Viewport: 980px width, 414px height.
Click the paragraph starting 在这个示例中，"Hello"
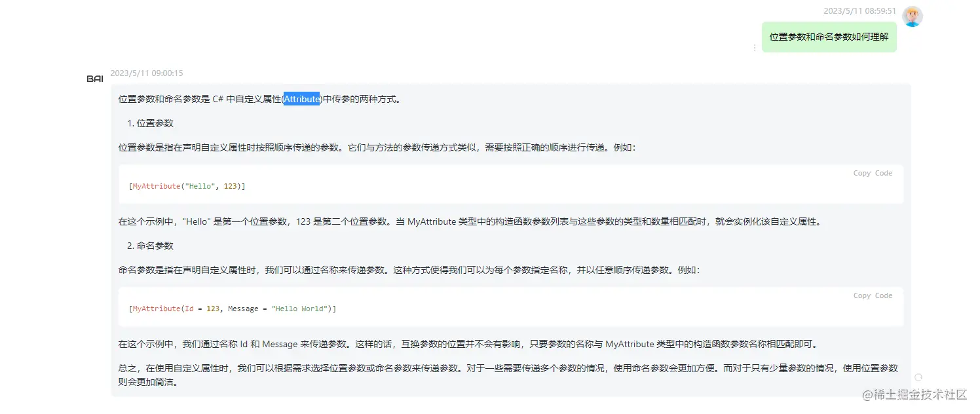(x=470, y=222)
